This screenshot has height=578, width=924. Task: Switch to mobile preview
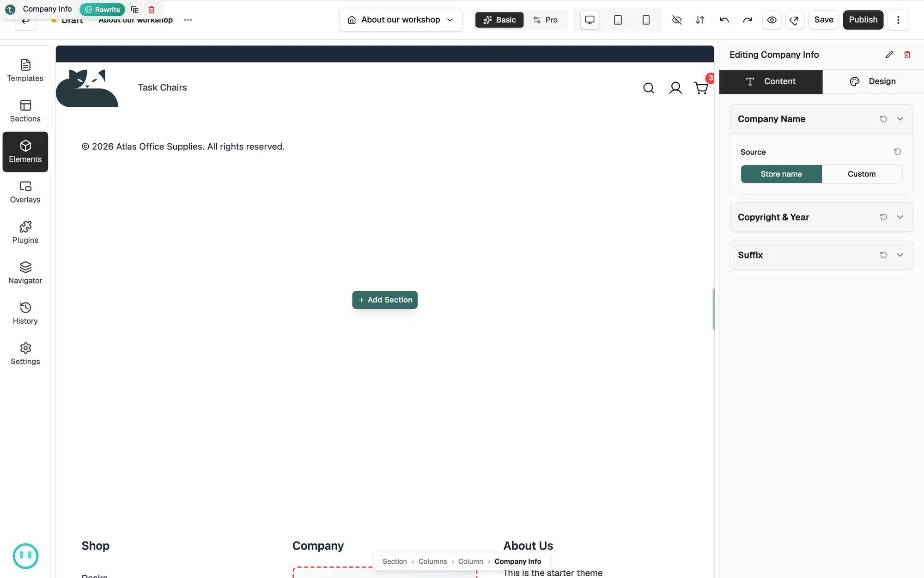[646, 20]
